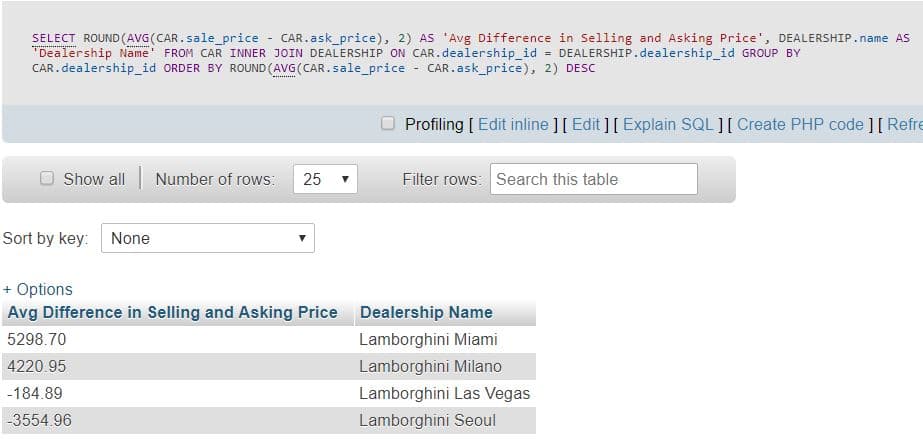Select the -3554.96 cell
Image resolution: width=923 pixels, height=441 pixels.
click(x=178, y=420)
